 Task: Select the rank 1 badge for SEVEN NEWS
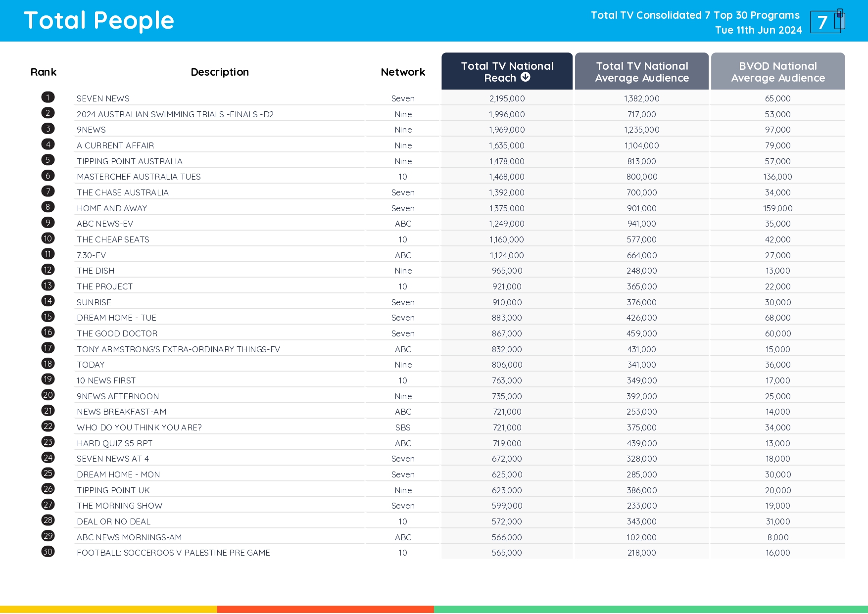(48, 97)
